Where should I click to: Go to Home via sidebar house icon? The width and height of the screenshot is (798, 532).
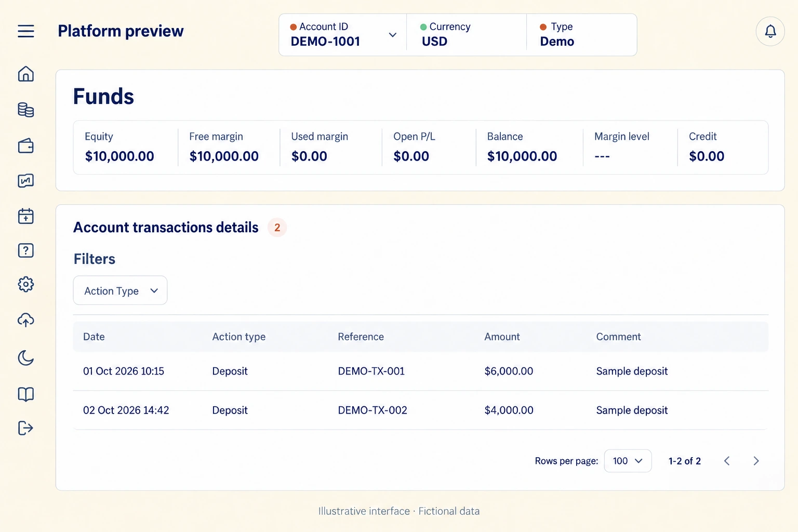(x=26, y=74)
